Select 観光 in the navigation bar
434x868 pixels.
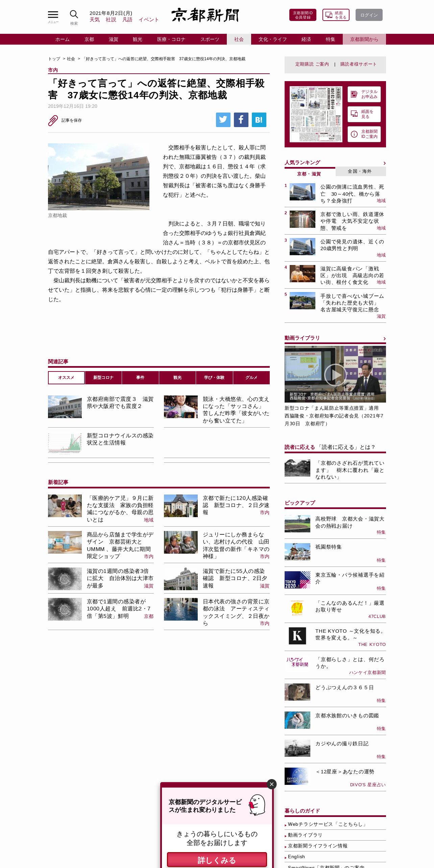(x=138, y=39)
